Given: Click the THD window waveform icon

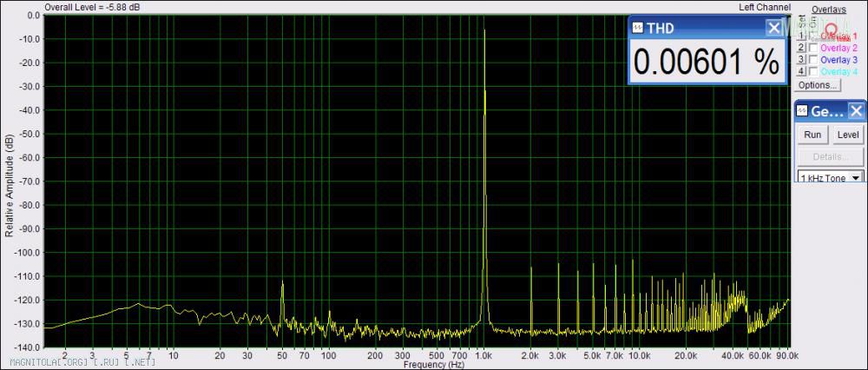Looking at the screenshot, I should 638,28.
